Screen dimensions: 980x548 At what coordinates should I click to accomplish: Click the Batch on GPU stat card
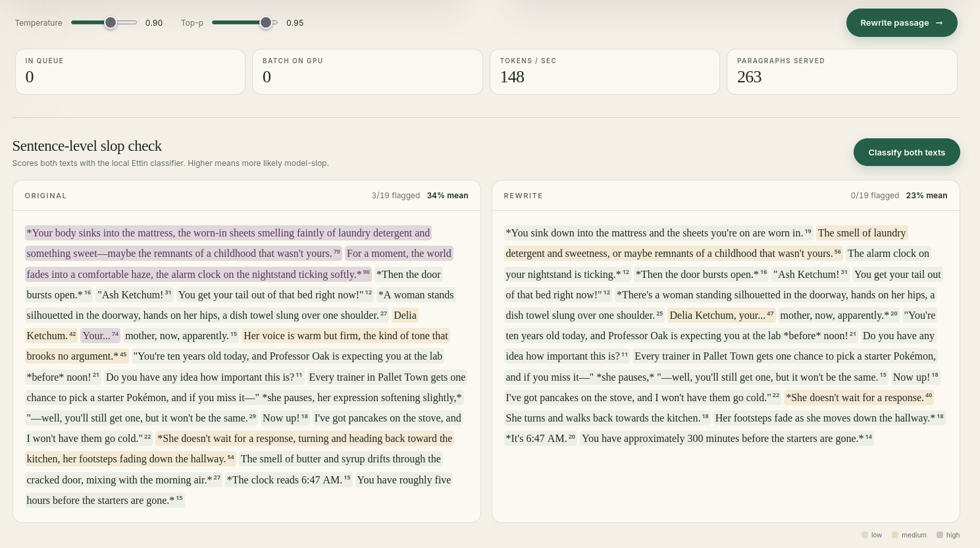[x=367, y=72]
